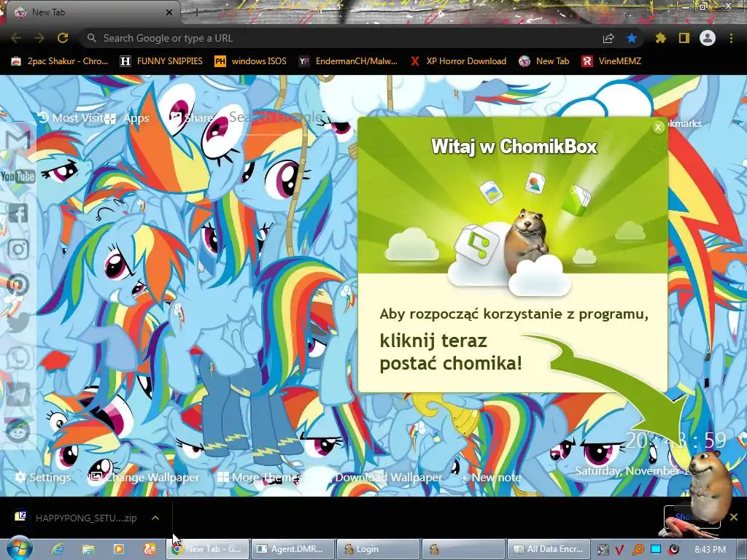Open the YouTube sidebar shortcut

click(x=18, y=176)
